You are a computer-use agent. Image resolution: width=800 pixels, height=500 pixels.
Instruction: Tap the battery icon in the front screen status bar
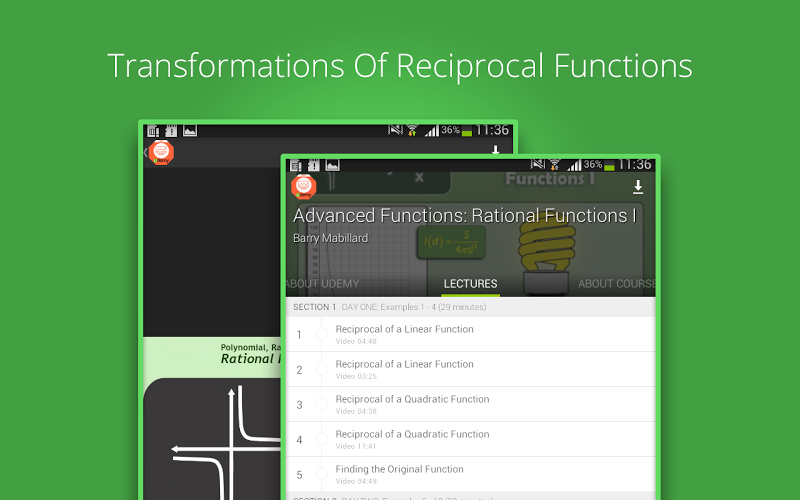pos(609,166)
